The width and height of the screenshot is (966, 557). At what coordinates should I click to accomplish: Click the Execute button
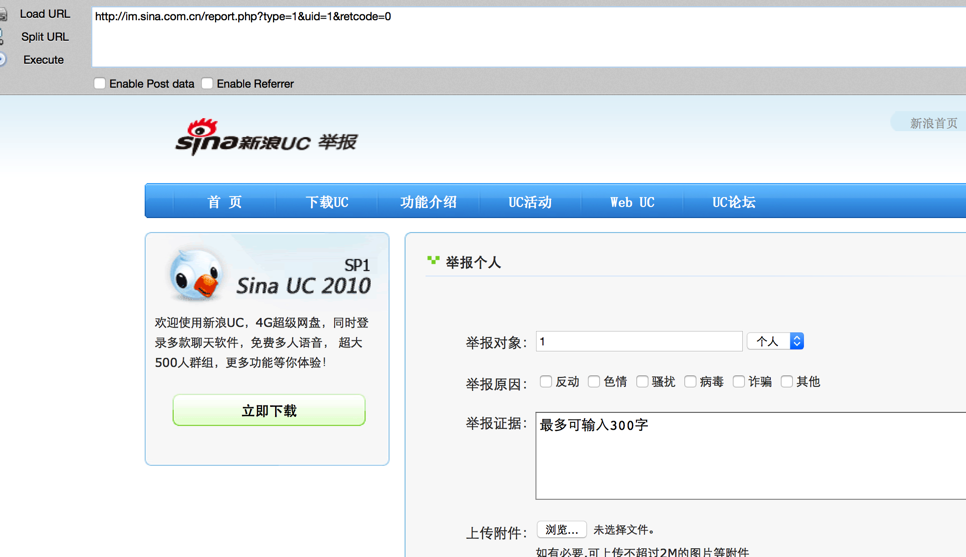[x=43, y=60]
